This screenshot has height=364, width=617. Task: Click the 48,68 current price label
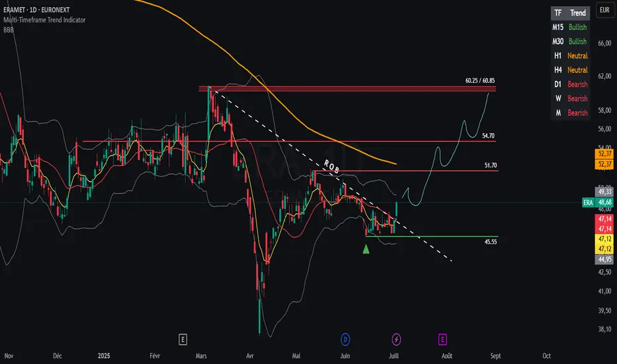click(x=604, y=203)
